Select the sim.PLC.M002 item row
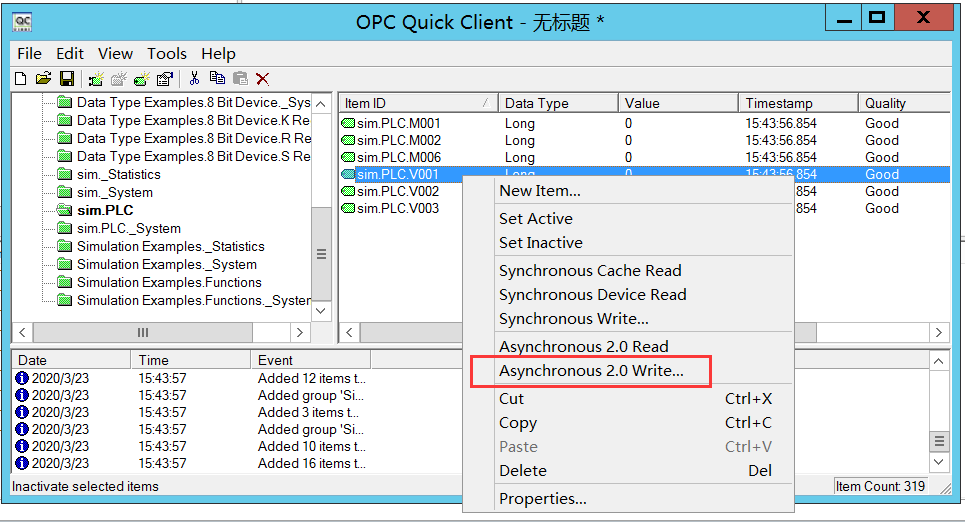965x522 pixels. click(x=398, y=141)
